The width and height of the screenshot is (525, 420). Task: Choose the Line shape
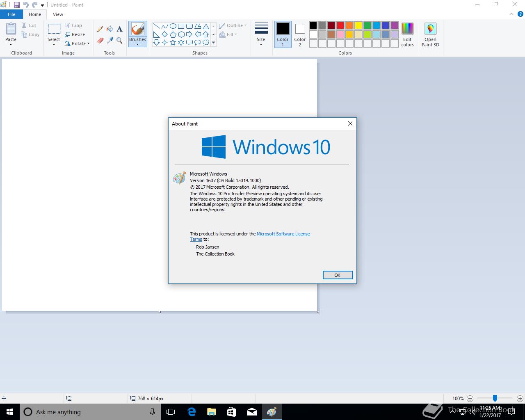[x=156, y=26]
